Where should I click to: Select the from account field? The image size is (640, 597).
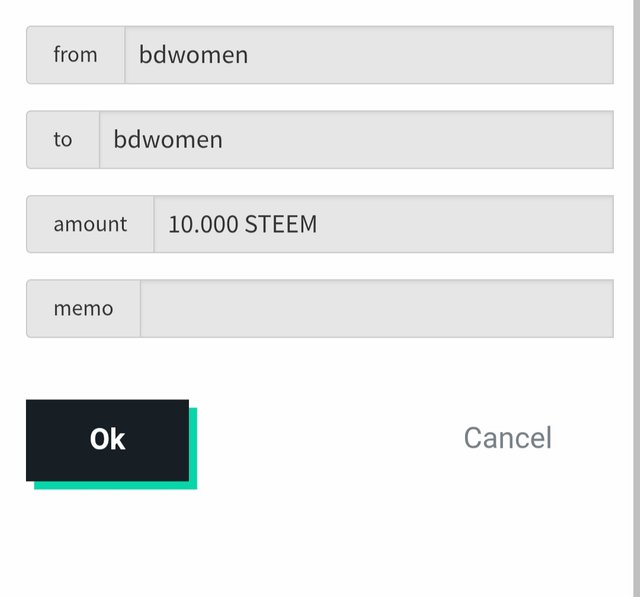pyautogui.click(x=369, y=55)
